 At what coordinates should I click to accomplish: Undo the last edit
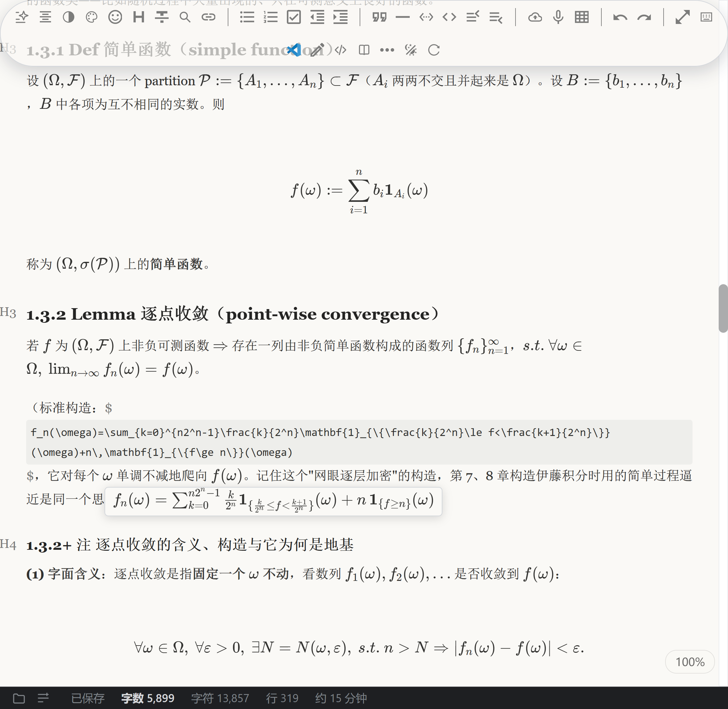620,17
